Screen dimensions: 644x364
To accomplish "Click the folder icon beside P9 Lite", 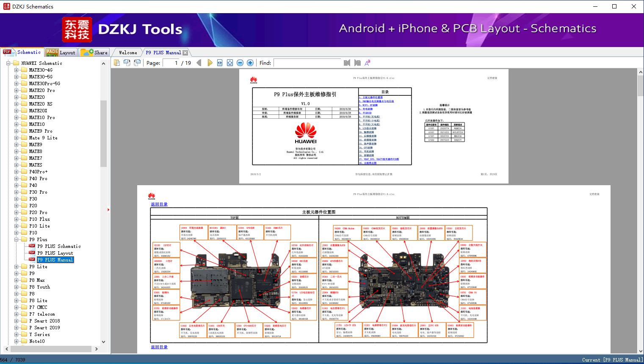I will 24,267.
